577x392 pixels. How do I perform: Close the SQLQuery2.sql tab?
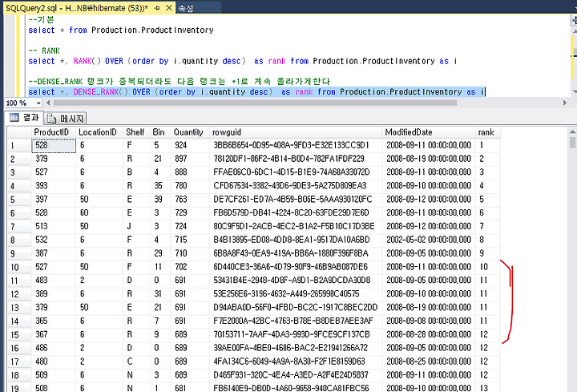169,8
